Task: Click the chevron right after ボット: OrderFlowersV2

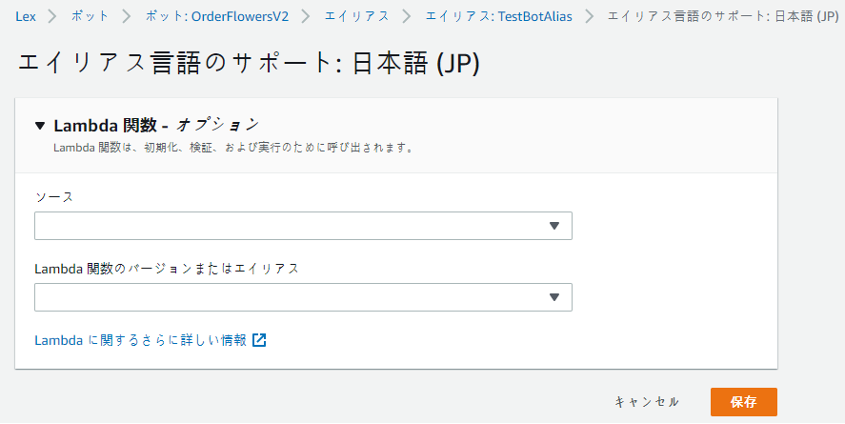Action: click(306, 16)
